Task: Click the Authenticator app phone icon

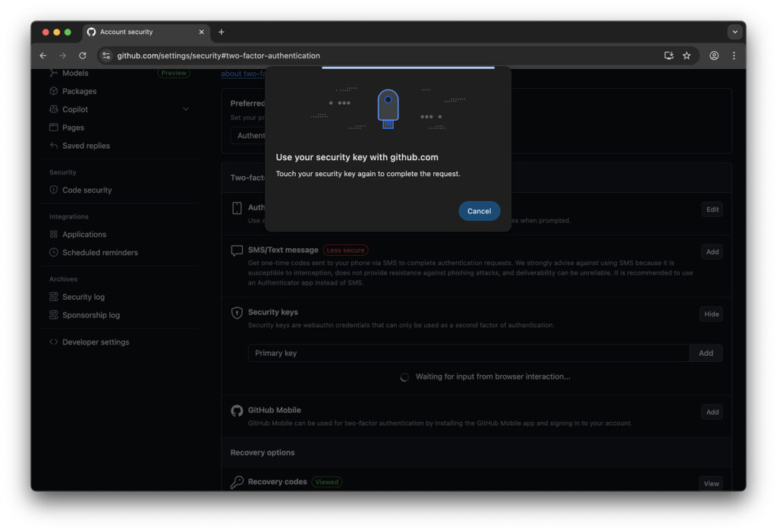Action: coord(237,208)
